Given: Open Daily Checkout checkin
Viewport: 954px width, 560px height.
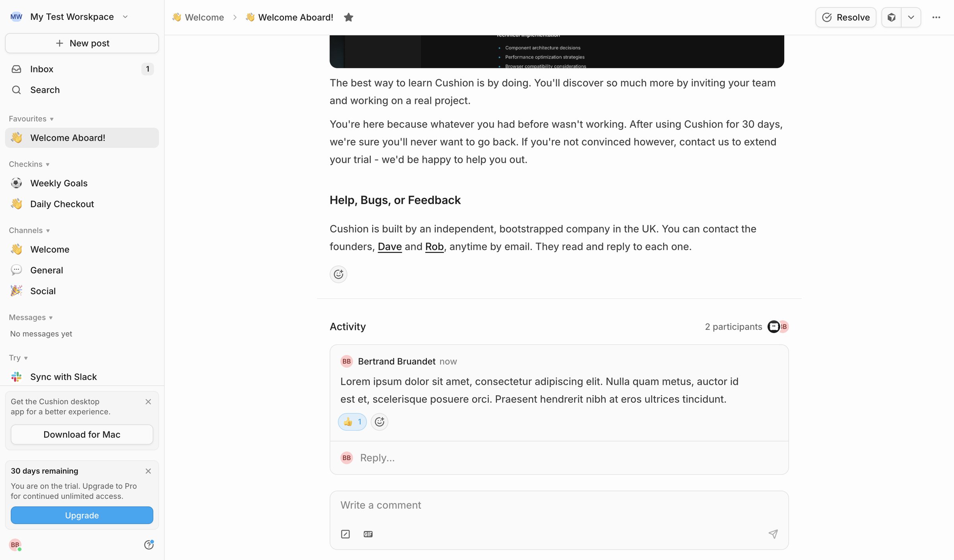Looking at the screenshot, I should (82, 204).
